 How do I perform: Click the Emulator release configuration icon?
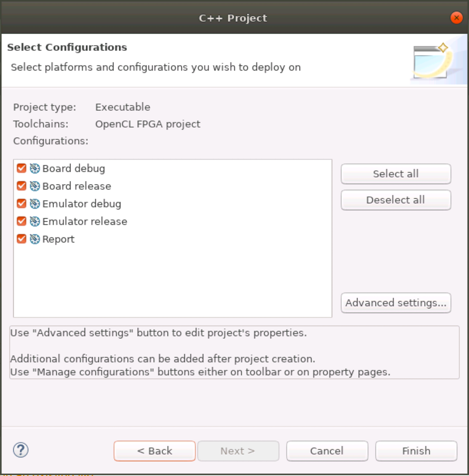coord(34,222)
